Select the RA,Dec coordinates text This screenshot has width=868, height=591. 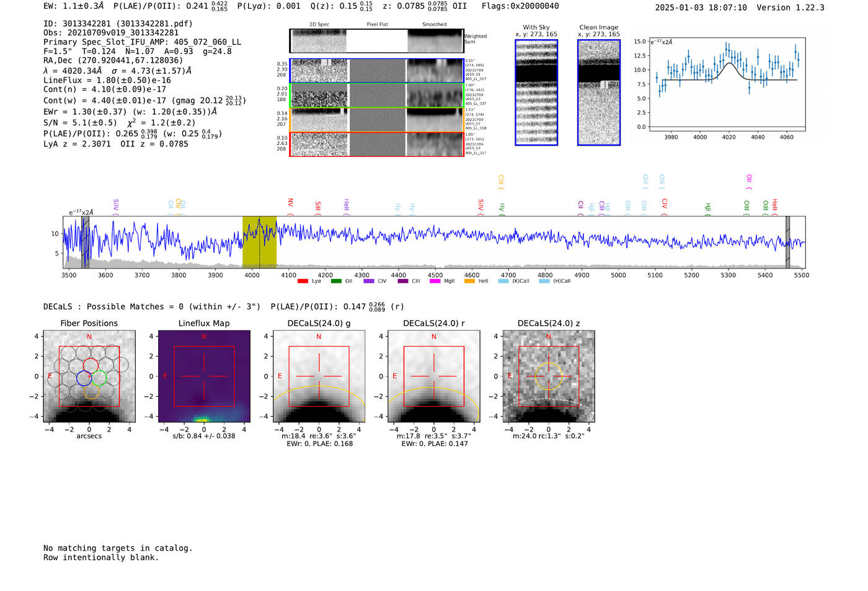point(113,61)
